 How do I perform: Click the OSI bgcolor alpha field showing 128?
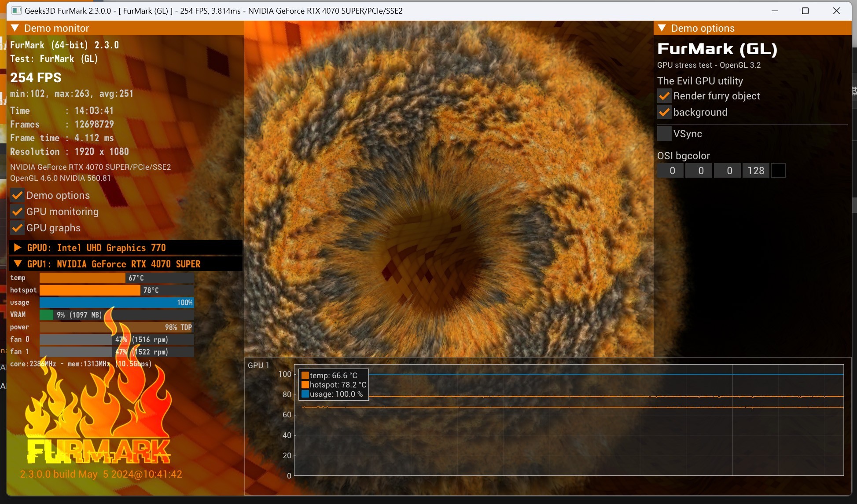pyautogui.click(x=756, y=171)
